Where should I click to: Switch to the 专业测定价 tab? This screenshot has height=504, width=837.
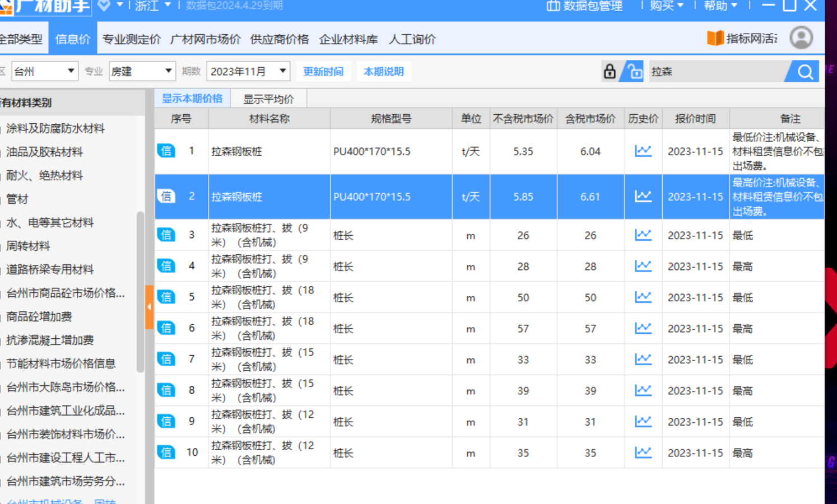(x=131, y=39)
